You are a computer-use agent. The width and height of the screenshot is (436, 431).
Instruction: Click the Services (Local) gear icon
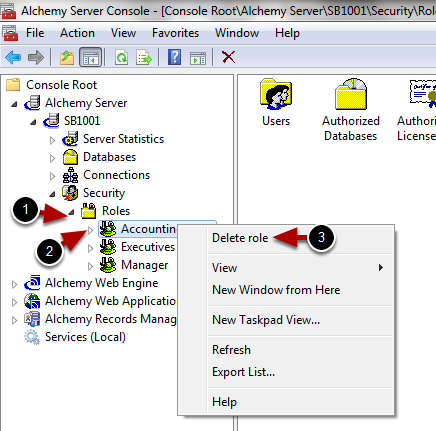point(32,337)
